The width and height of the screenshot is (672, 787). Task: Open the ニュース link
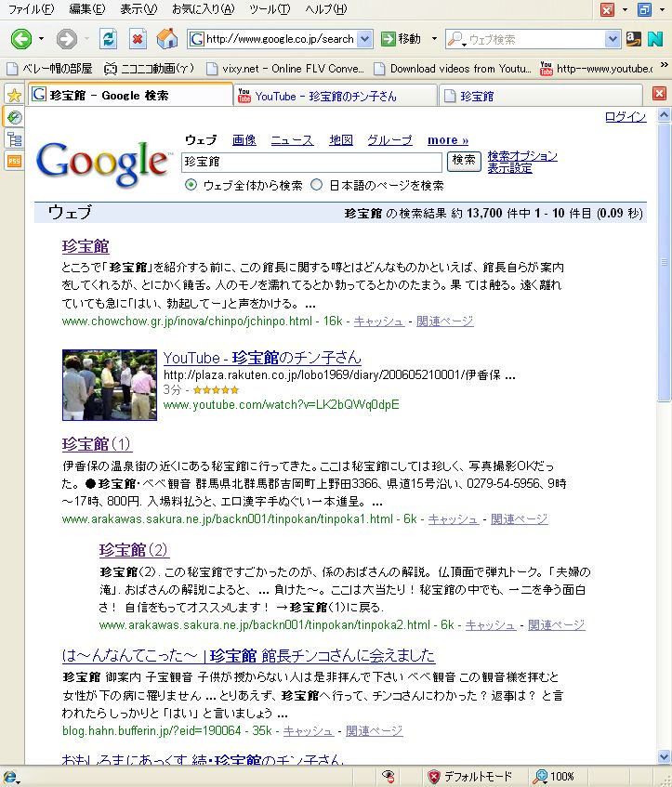(x=292, y=140)
